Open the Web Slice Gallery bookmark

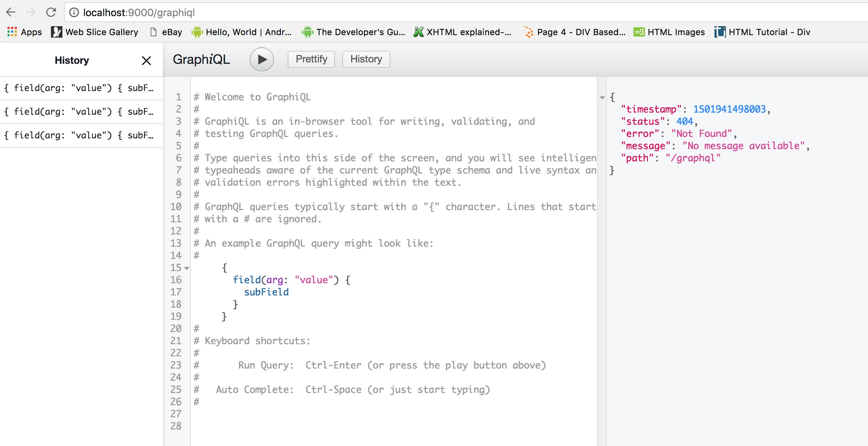coord(95,32)
